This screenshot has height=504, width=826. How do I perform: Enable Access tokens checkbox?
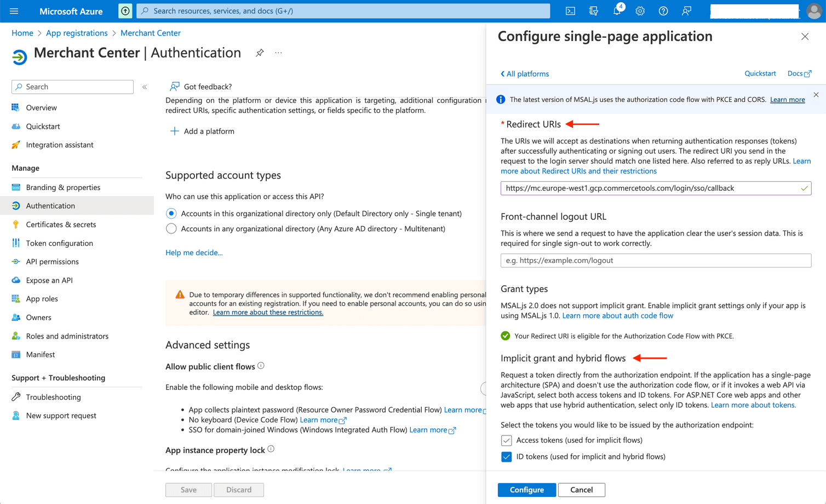tap(506, 440)
